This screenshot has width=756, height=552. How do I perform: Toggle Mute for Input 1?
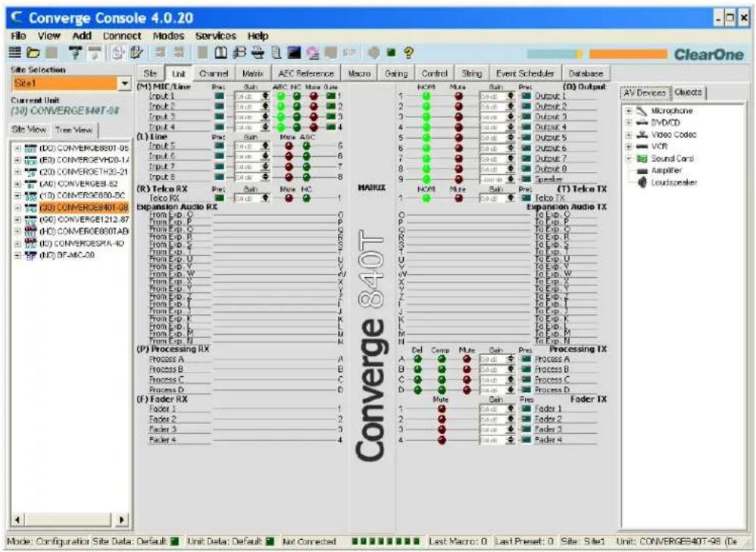tap(314, 96)
